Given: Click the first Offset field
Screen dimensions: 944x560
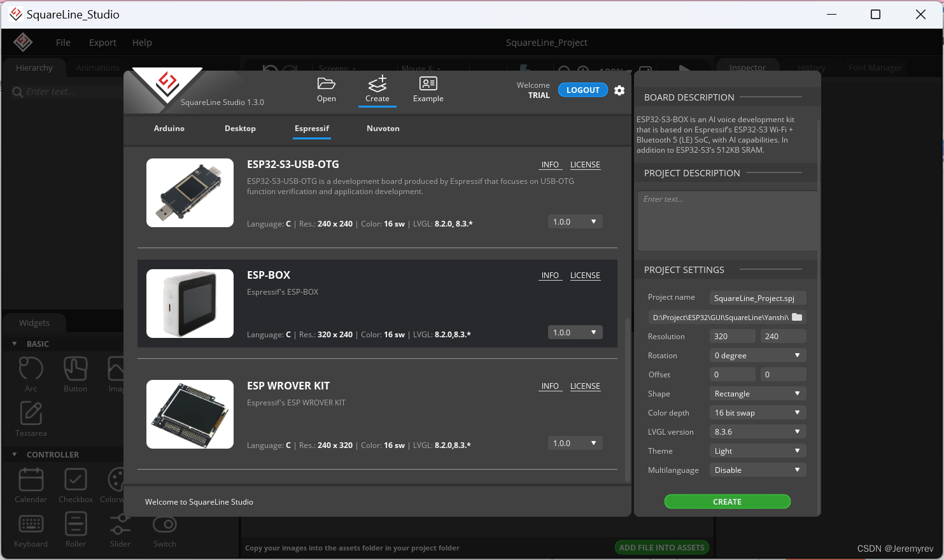Looking at the screenshot, I should click(732, 374).
